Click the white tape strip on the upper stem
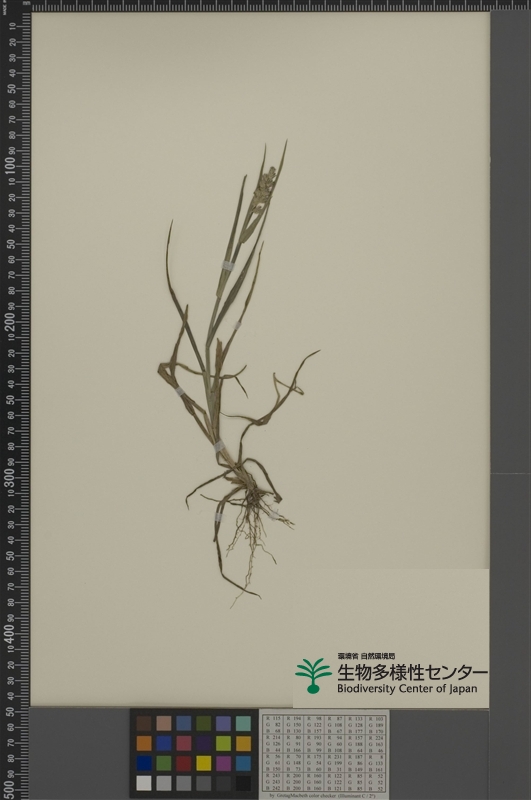 pos(227,265)
